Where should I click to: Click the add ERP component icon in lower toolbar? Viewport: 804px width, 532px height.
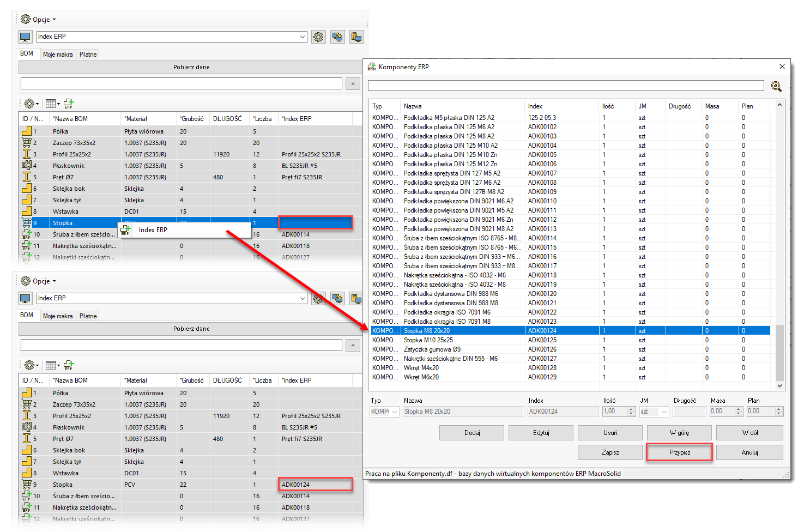pyautogui.click(x=69, y=365)
